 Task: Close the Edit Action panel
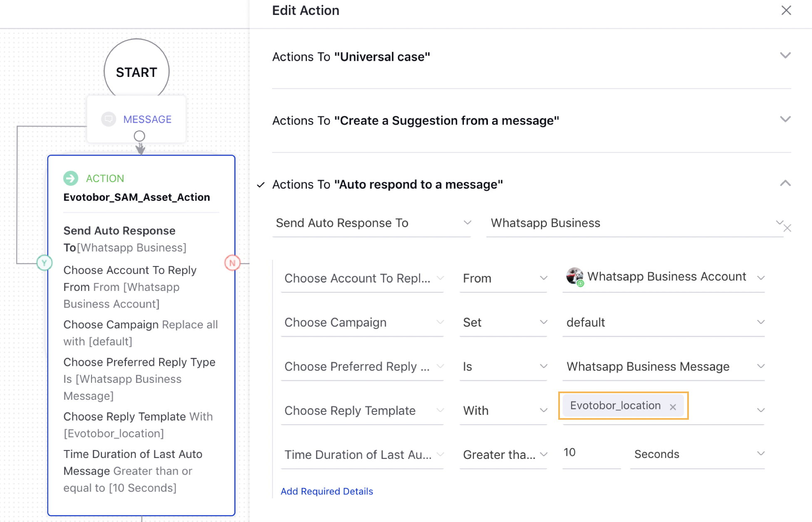(x=786, y=10)
